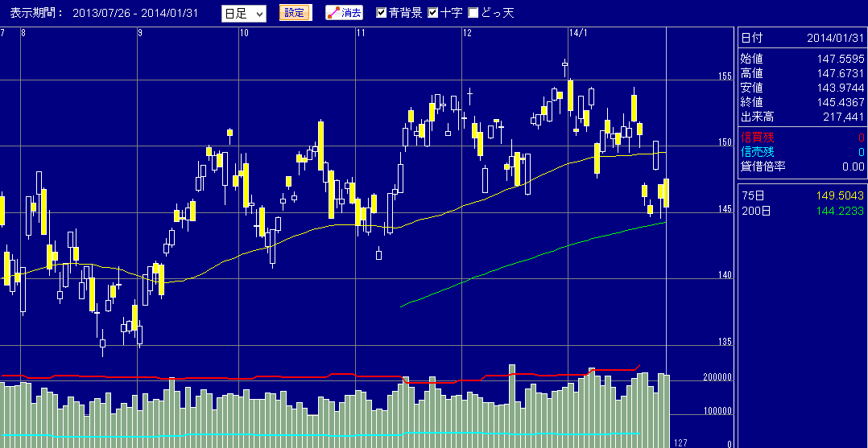Click the red 信買残 label
This screenshot has width=868, height=448.
pyautogui.click(x=757, y=138)
